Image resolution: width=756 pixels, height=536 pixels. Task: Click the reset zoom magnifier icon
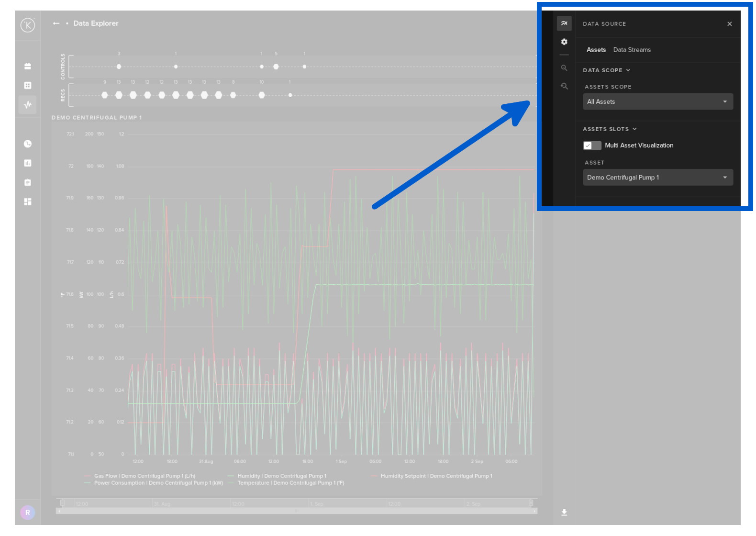point(564,86)
